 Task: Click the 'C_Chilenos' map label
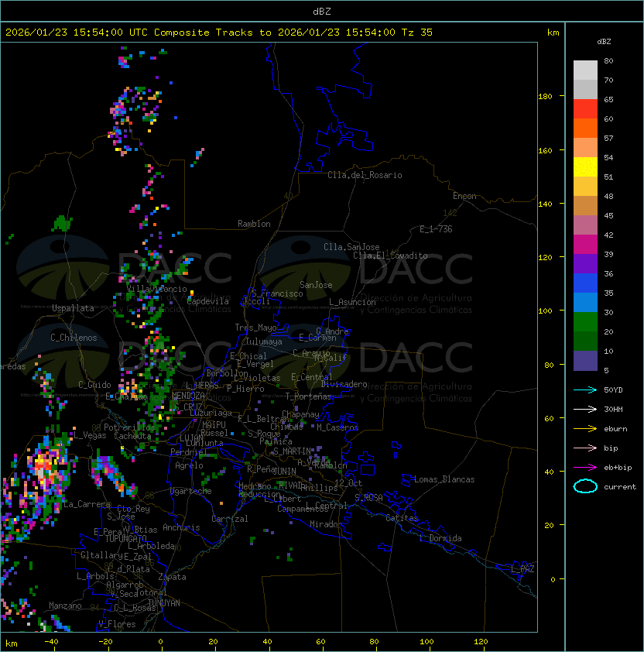pyautogui.click(x=74, y=338)
